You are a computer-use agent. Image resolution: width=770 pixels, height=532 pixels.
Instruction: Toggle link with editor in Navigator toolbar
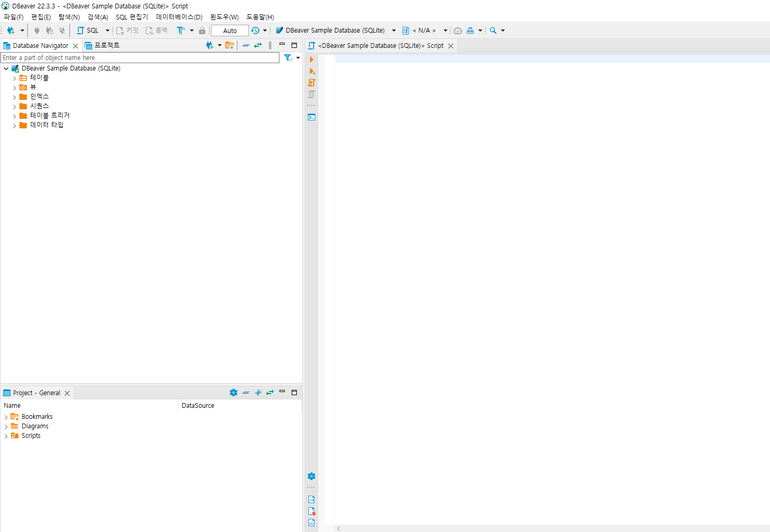click(x=258, y=45)
